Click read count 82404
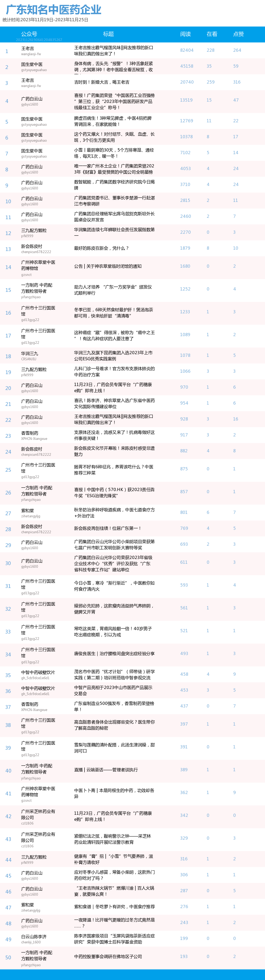The height and width of the screenshot is (980, 265). coord(187,50)
